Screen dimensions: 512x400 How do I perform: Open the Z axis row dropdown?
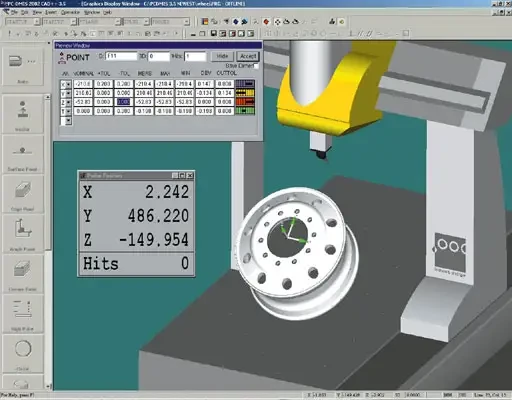click(68, 102)
